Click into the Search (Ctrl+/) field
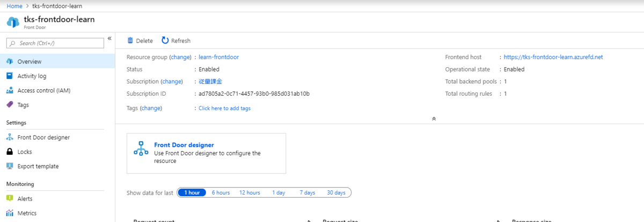This screenshot has height=222, width=644. click(55, 43)
